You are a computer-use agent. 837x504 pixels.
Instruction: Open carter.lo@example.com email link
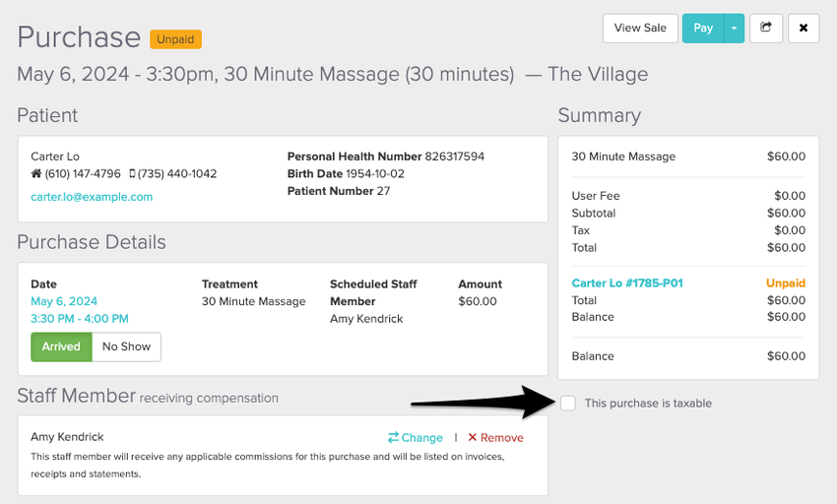click(92, 197)
